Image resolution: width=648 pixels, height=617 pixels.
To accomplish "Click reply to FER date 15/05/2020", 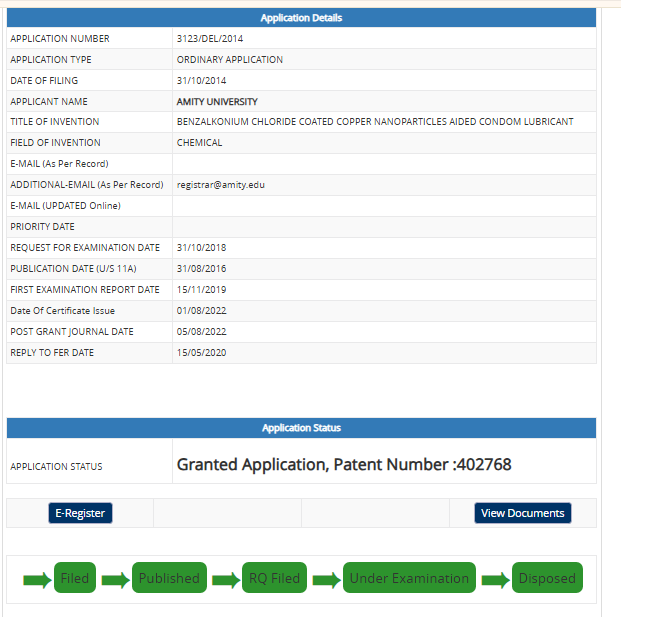I will coord(202,353).
